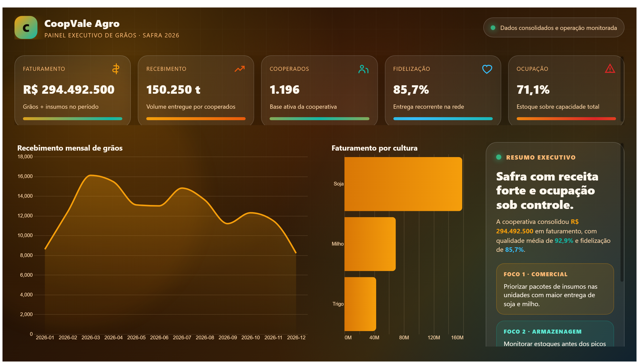Click the warning triangle on Ocupação card
Viewport: 639px width, 364px height.
610,69
